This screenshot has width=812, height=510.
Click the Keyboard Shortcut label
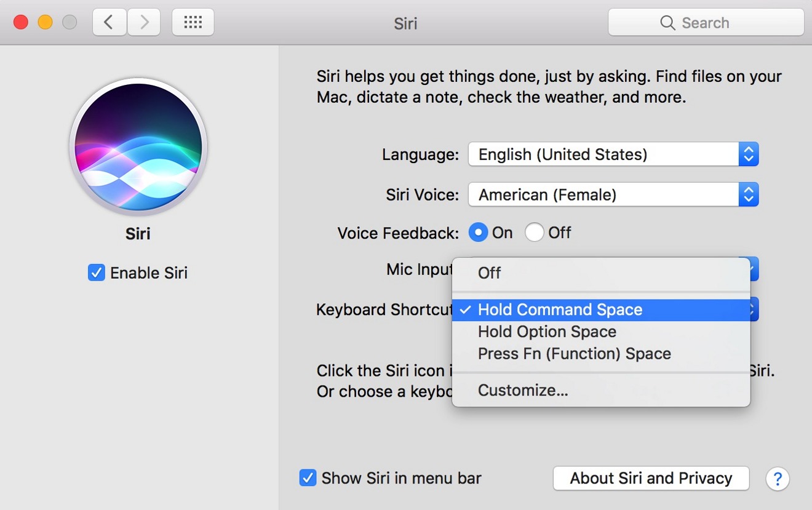[384, 309]
